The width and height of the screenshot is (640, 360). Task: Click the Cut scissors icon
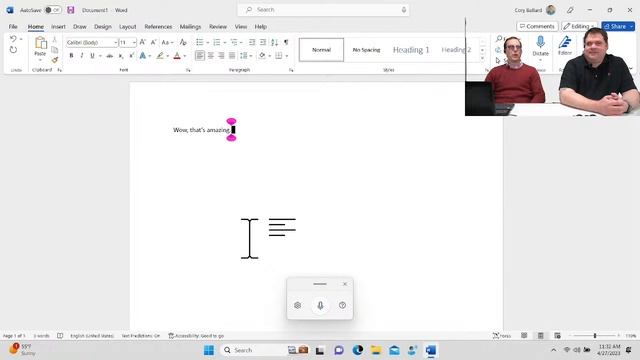(x=55, y=40)
